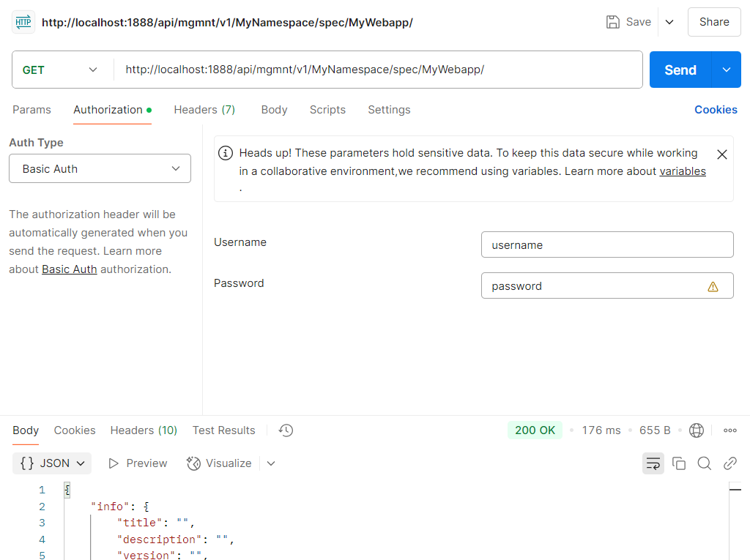Screen dimensions: 750x560
Task: Open the JSON format dropdown
Action: point(52,463)
